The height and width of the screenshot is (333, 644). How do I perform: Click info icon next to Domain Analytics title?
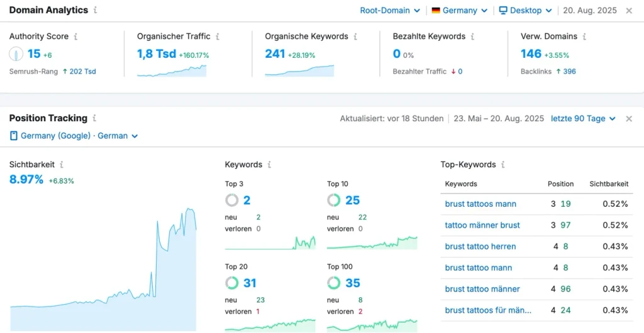pyautogui.click(x=96, y=10)
